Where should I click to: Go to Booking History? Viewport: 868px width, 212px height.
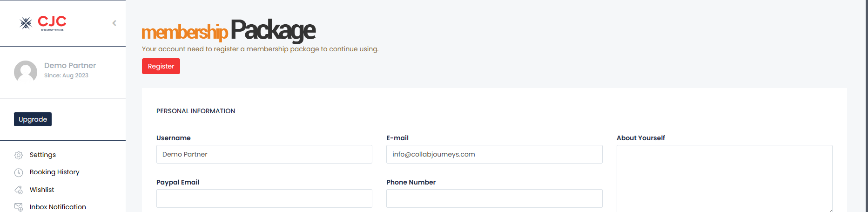pyautogui.click(x=54, y=172)
